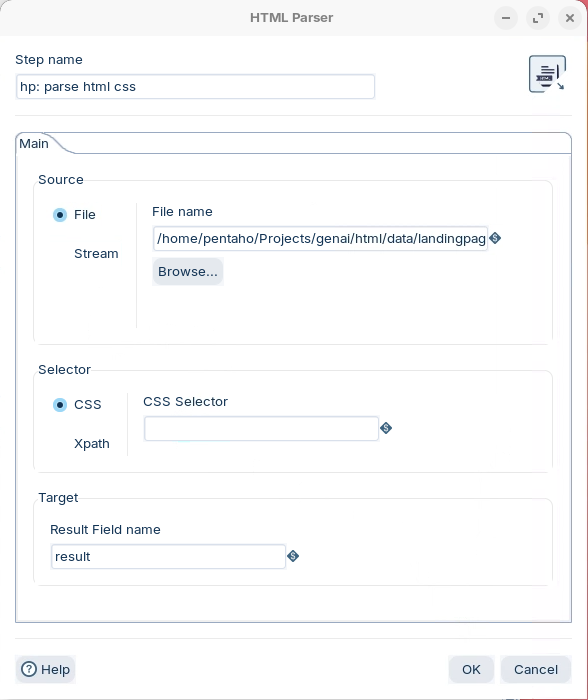Click the HTML Parser step icon
Viewport: 588px width, 700px height.
pos(547,74)
